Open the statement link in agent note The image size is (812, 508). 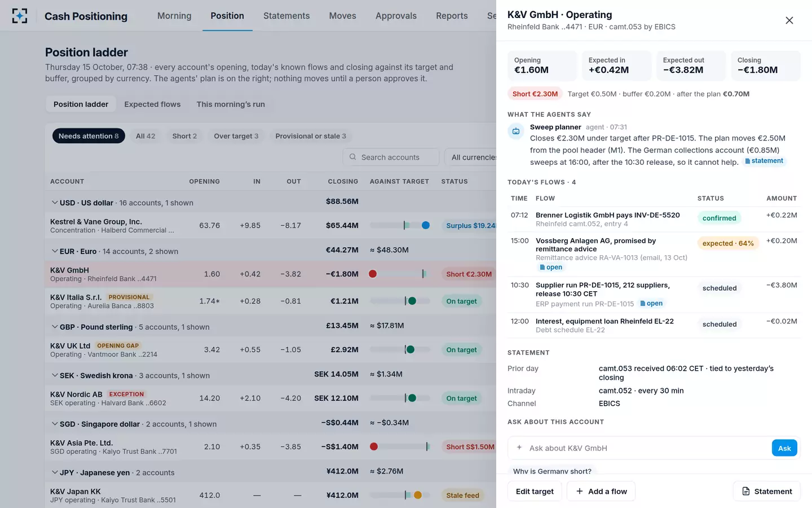tap(764, 161)
